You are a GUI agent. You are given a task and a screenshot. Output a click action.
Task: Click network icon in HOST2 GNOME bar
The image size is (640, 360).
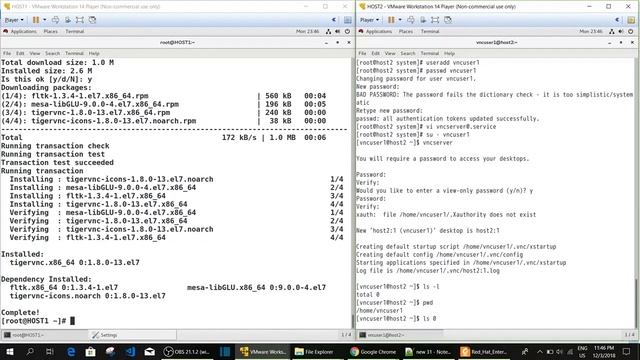(612, 31)
